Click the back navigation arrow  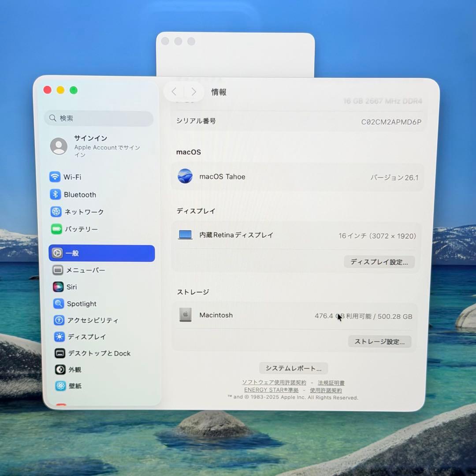click(174, 92)
